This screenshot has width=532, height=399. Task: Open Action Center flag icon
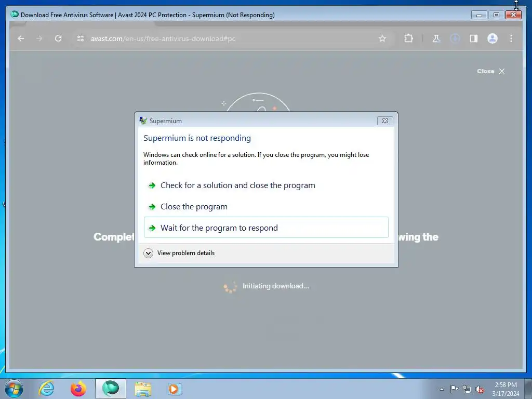click(454, 389)
